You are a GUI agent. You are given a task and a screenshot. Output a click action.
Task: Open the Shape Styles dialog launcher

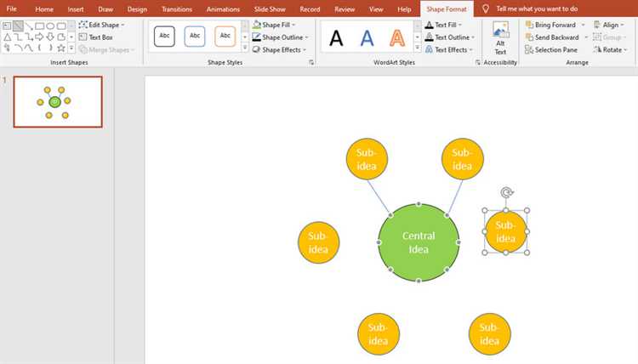click(311, 63)
